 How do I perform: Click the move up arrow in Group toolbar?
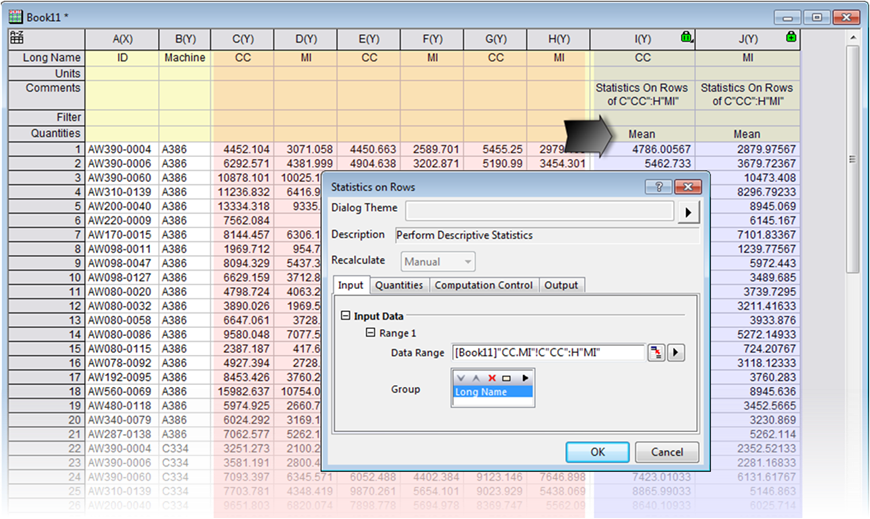[476, 378]
